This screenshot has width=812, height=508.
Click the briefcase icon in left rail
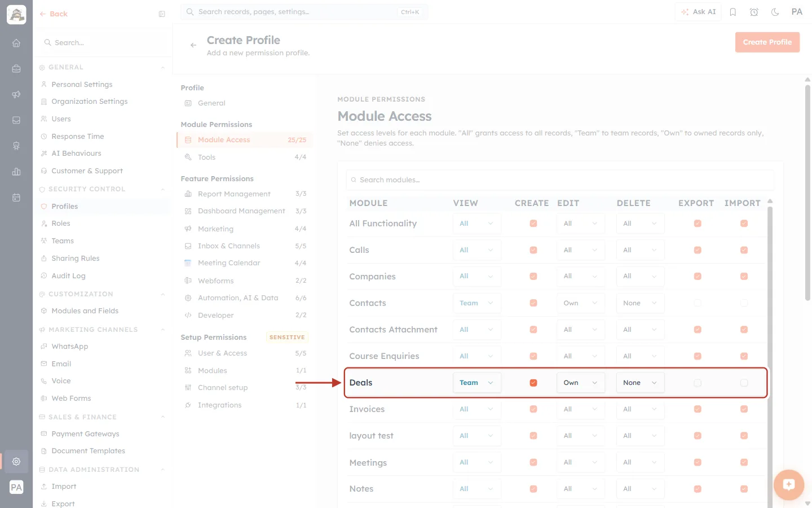[16, 69]
